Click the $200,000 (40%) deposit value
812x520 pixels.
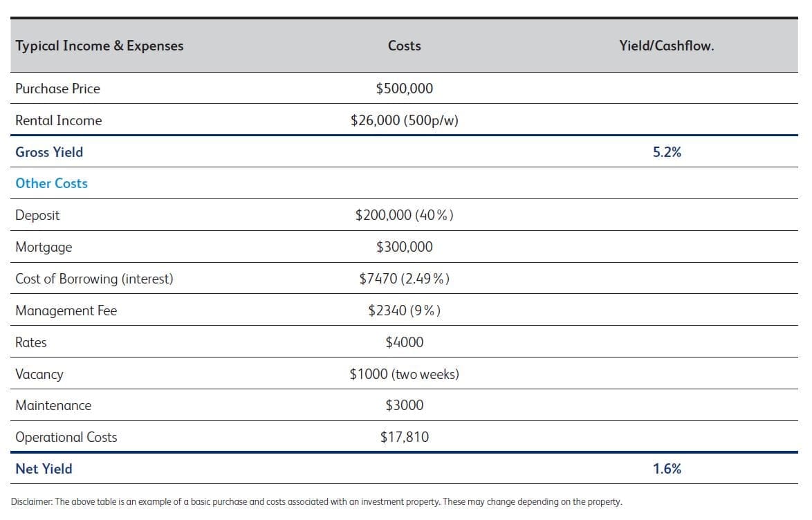tap(405, 215)
